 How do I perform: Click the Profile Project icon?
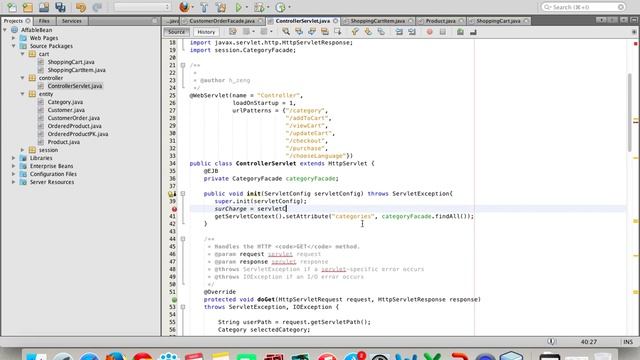[280, 7]
